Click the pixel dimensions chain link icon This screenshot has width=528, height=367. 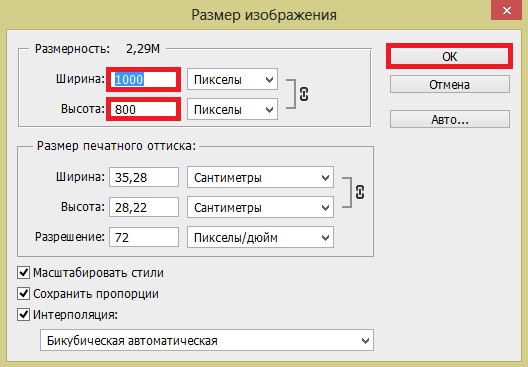[x=304, y=94]
